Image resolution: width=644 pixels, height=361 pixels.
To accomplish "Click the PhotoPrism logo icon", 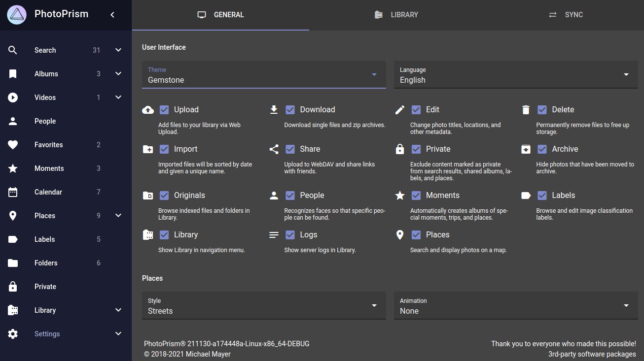I will coord(17,15).
